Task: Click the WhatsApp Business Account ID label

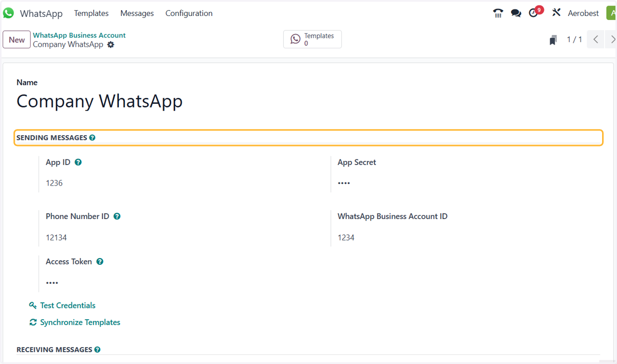Action: [392, 216]
